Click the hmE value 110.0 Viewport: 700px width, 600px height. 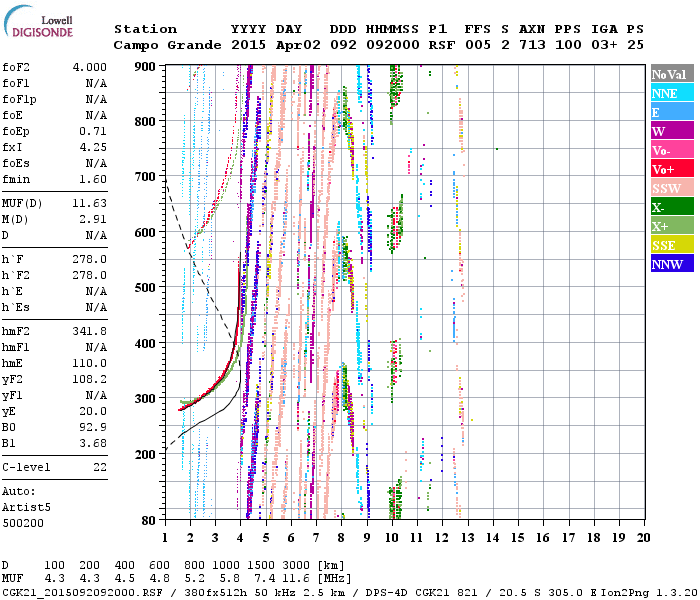[90, 363]
